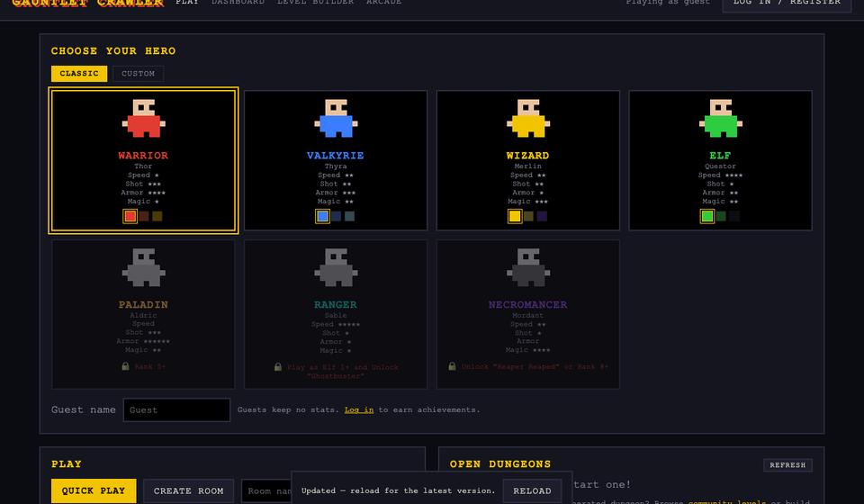Click Log In / Register button
The width and height of the screenshot is (864, 504).
point(787,4)
